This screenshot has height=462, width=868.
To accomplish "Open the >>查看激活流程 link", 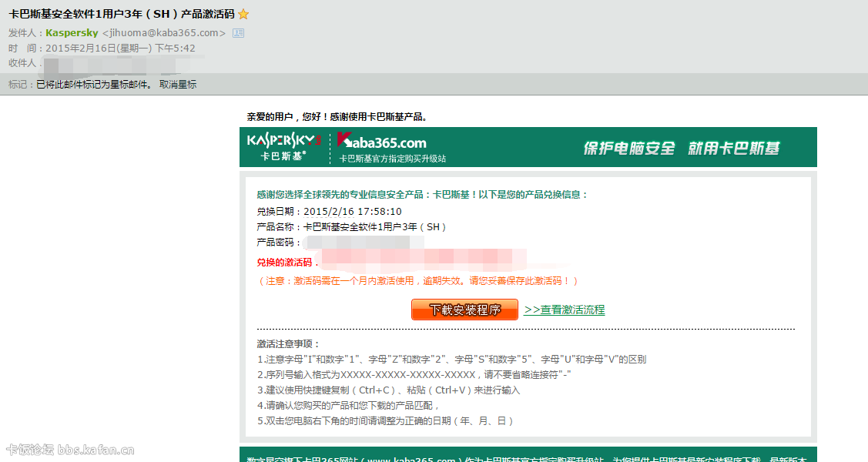I will [x=564, y=310].
